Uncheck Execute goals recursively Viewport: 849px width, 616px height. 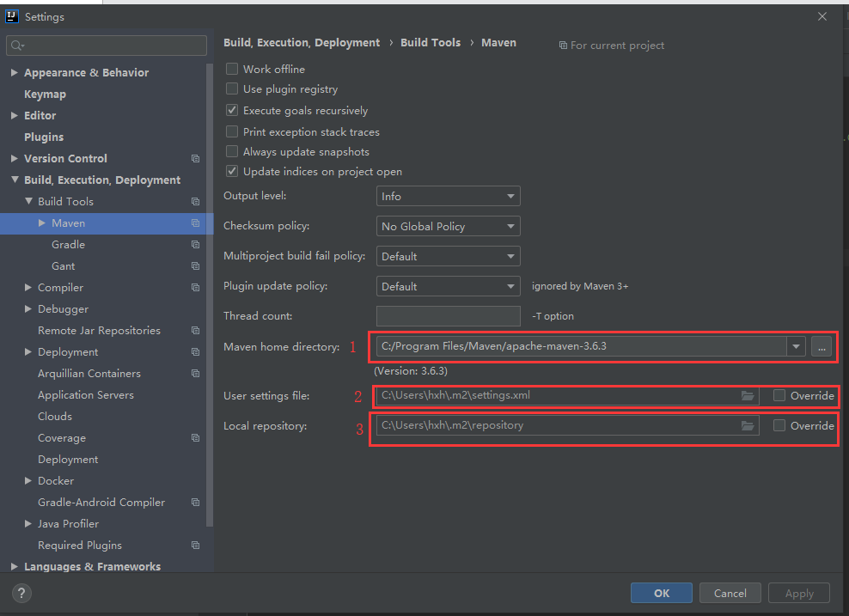point(232,110)
